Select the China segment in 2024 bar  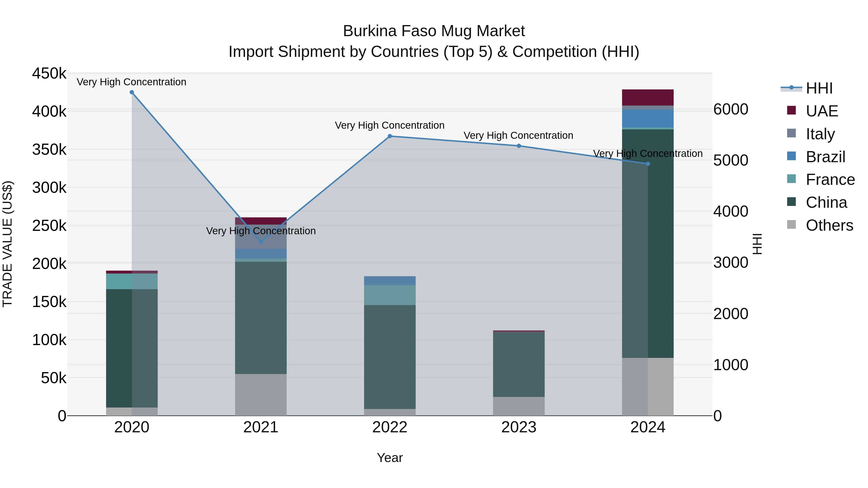[x=648, y=243]
